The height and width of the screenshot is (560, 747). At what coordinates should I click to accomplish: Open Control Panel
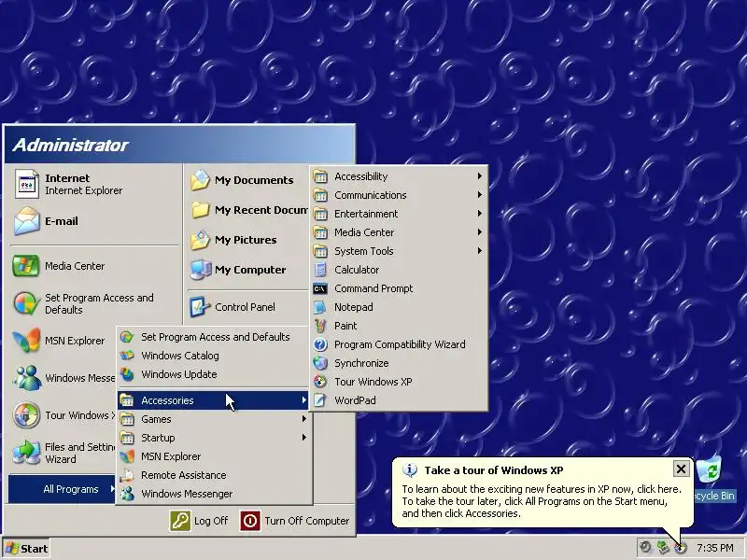[x=247, y=307]
